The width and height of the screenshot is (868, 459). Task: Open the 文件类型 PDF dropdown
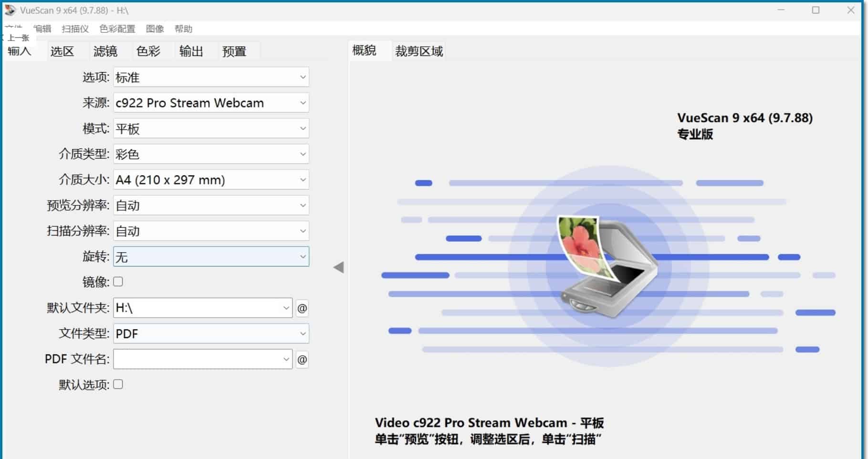tap(211, 333)
